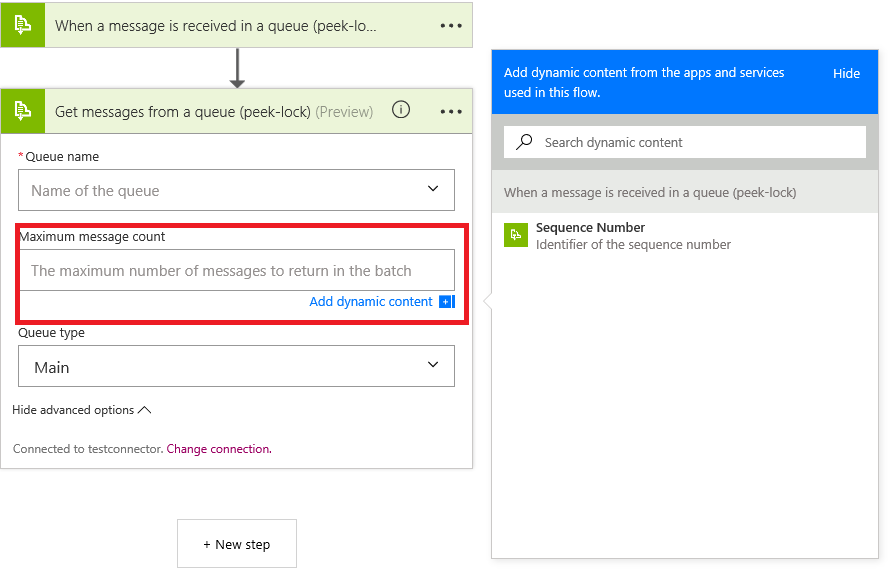Open the Get messages step's ellipsis menu
This screenshot has height=571, width=888.
point(451,111)
